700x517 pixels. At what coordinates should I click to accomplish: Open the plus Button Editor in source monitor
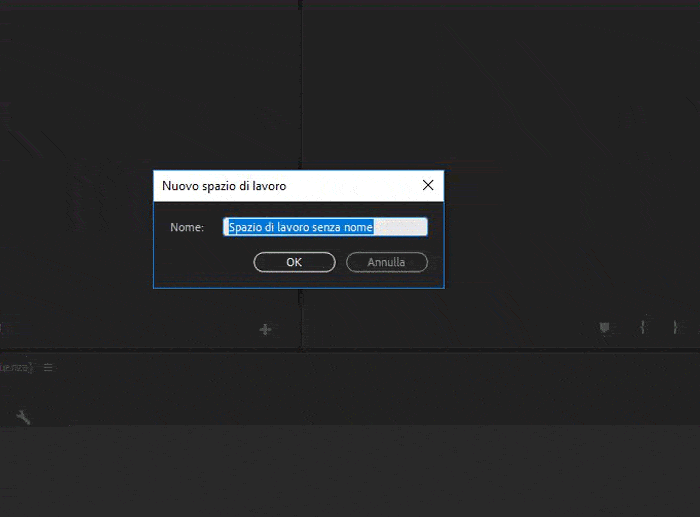coord(265,329)
